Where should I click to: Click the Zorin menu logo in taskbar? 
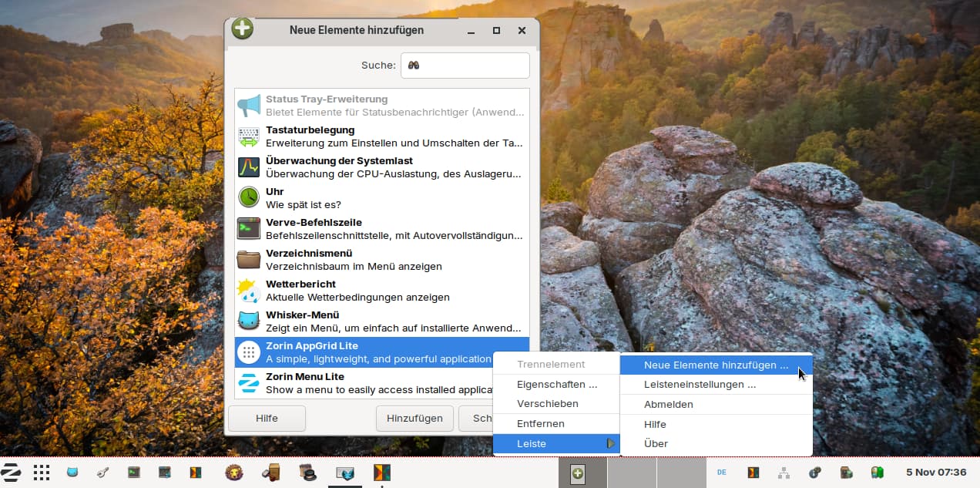(x=11, y=473)
